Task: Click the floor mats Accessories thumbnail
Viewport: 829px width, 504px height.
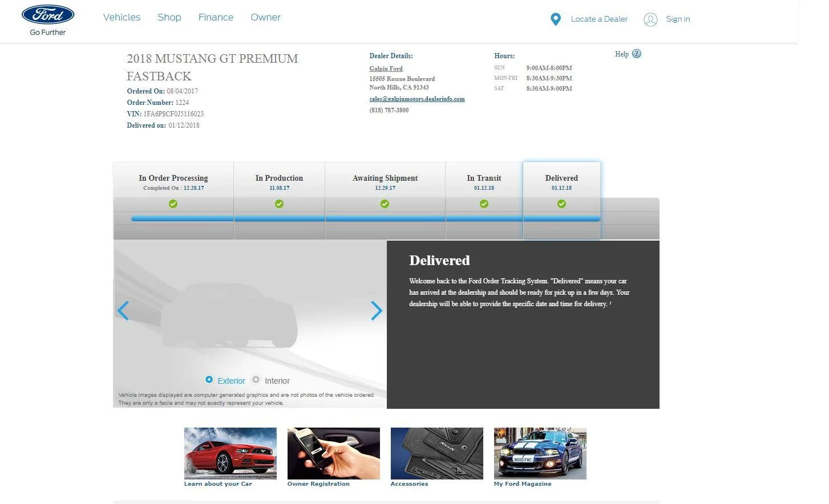Action: [x=437, y=453]
